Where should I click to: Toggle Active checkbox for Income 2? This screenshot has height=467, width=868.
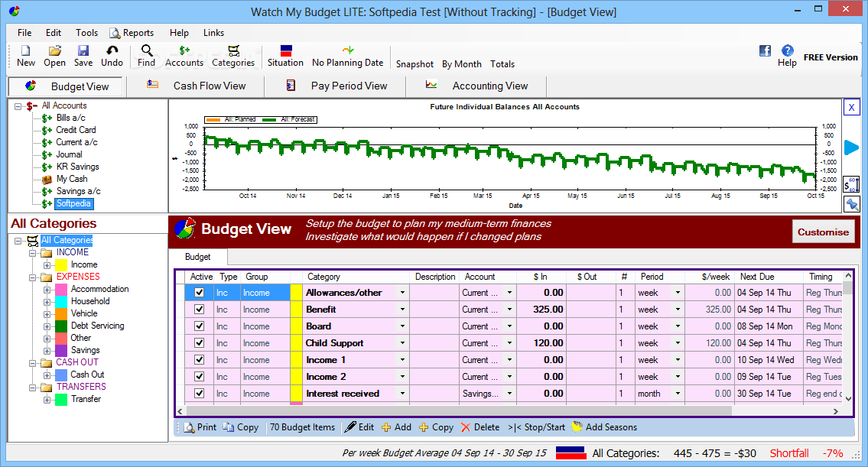[200, 377]
